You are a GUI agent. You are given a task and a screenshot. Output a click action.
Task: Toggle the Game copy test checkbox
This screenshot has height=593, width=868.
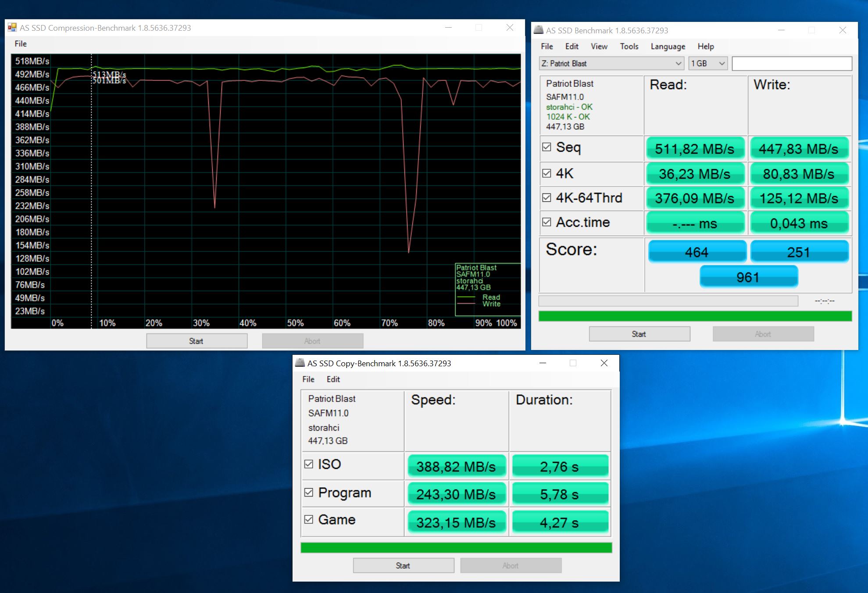(309, 519)
